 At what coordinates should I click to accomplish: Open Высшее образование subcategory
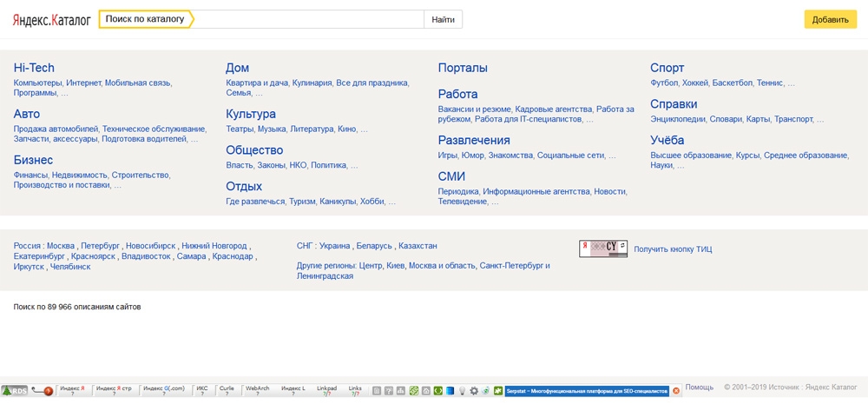point(691,156)
